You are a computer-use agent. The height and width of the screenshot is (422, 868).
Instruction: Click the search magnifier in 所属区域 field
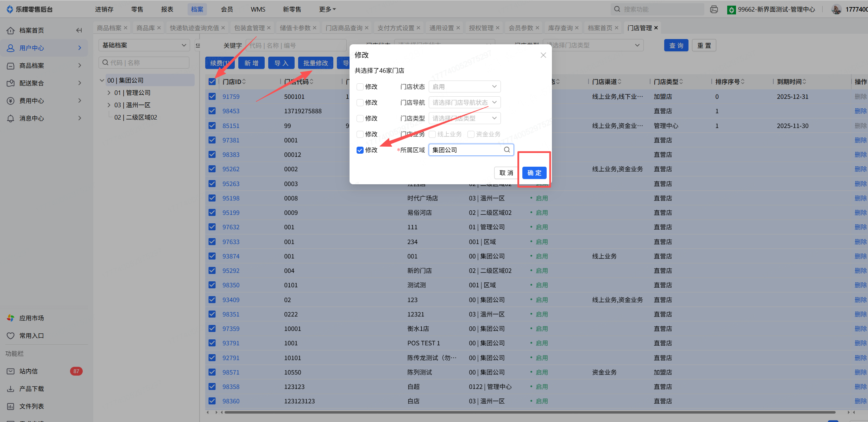[x=507, y=150]
